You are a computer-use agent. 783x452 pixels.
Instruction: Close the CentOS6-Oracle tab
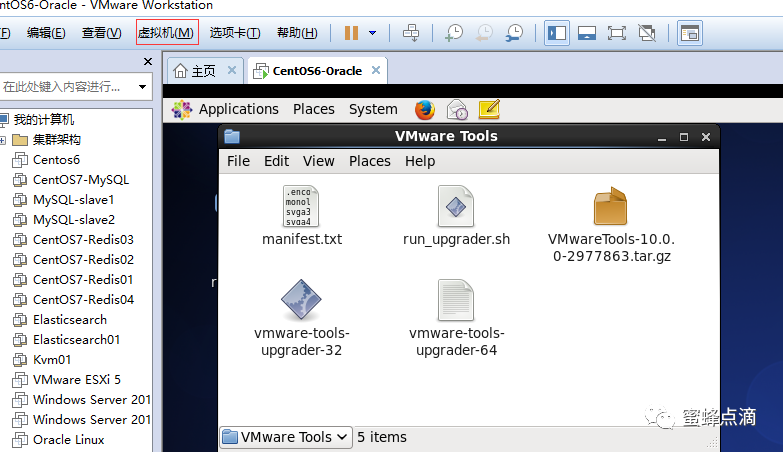click(x=376, y=70)
